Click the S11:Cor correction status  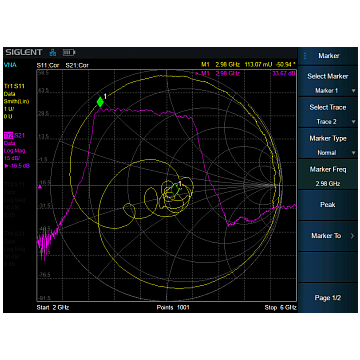pos(48,65)
